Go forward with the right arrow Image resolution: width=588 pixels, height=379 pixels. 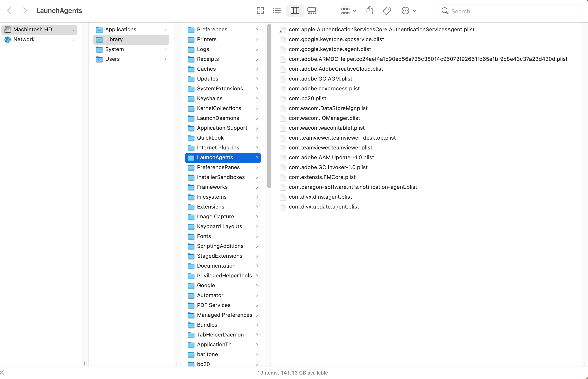[25, 11]
